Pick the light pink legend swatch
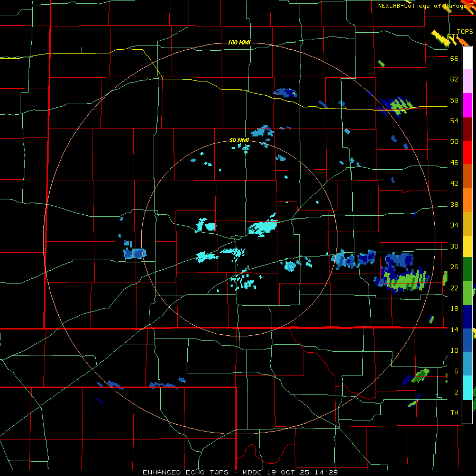Viewport: 476px width, 476px height. tap(467, 81)
